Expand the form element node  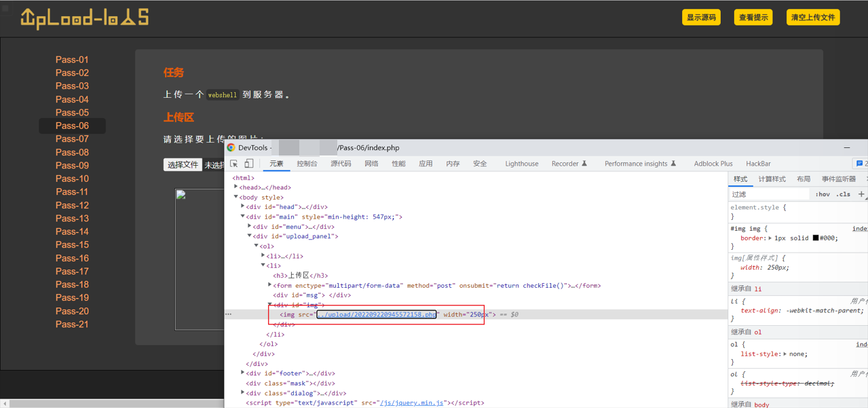pyautogui.click(x=270, y=286)
